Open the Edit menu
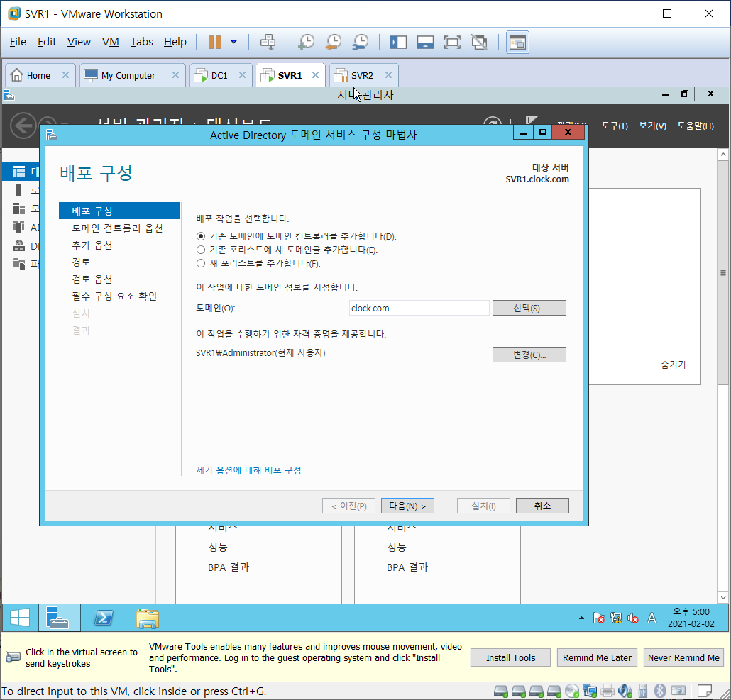Screen dimensions: 731x700 click(x=47, y=42)
